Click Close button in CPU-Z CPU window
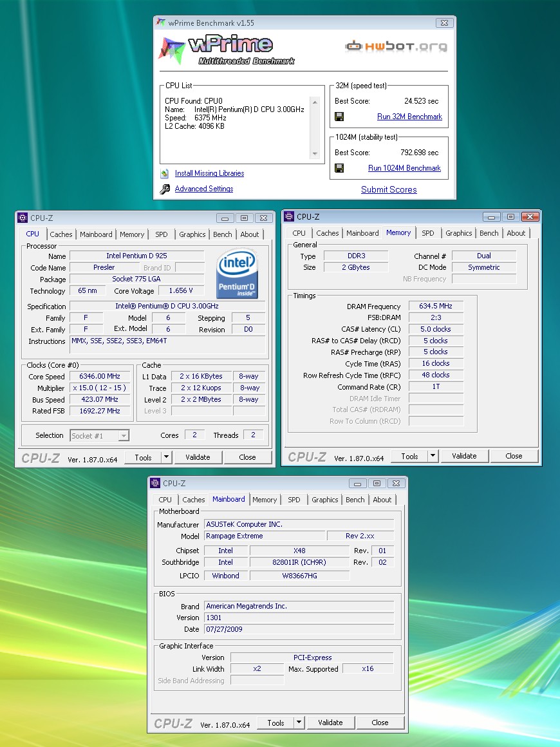The image size is (560, 747). (247, 457)
